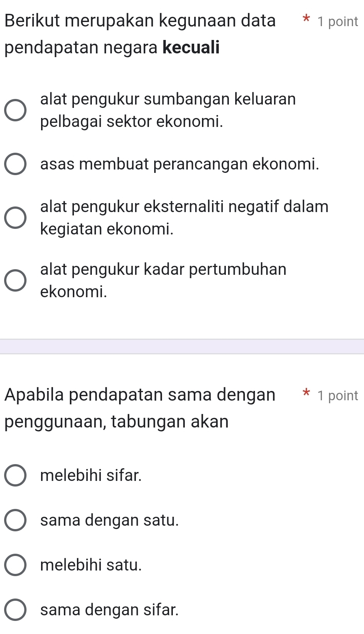Tick the 'melebihi satu' radio circle

tap(15, 565)
